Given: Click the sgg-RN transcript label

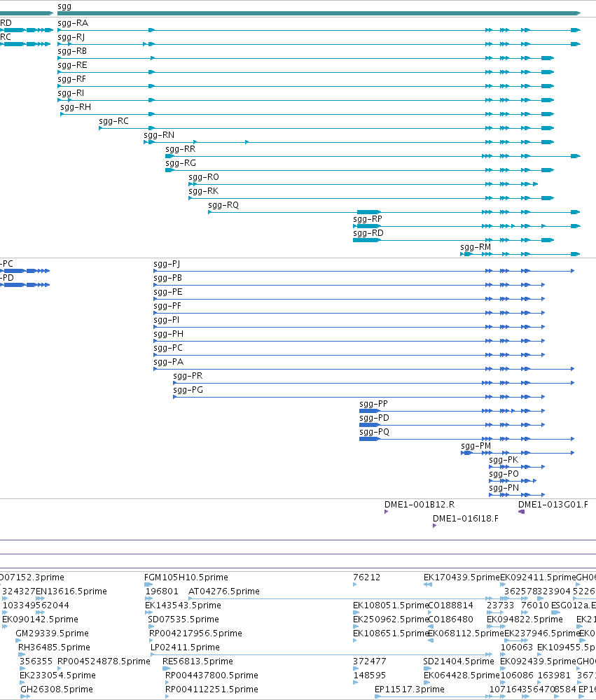Looking at the screenshot, I should pos(159,135).
